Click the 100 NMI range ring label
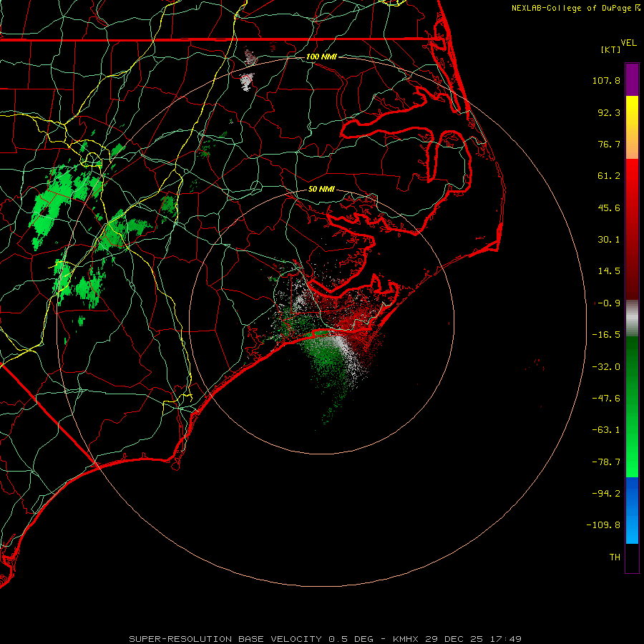Screen dimensions: 644x644 tap(321, 57)
